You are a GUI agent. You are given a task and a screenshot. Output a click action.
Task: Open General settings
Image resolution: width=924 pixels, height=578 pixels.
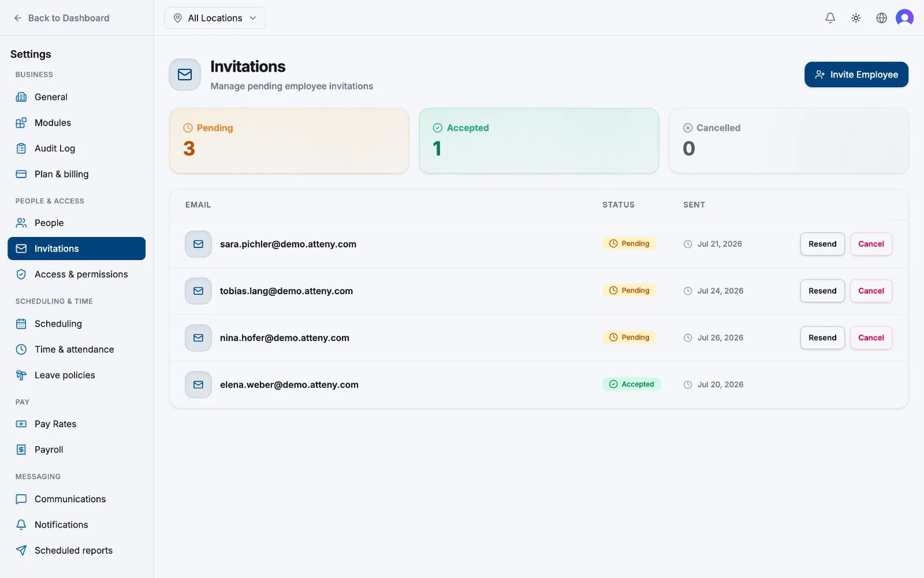pos(76,97)
